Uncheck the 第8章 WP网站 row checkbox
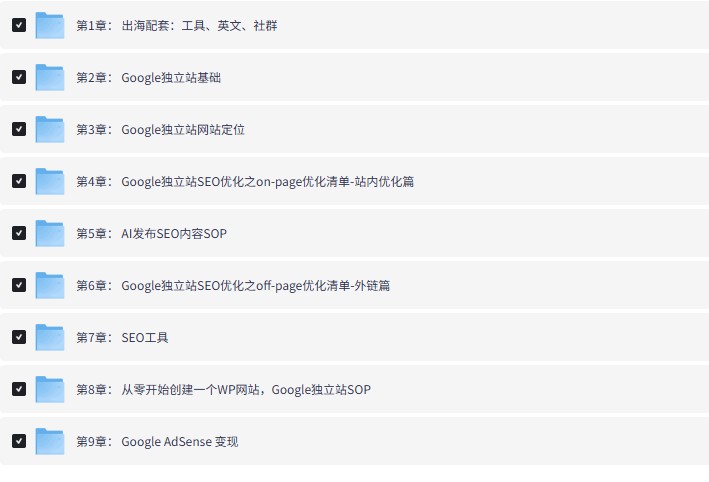This screenshot has height=482, width=709. (19, 389)
